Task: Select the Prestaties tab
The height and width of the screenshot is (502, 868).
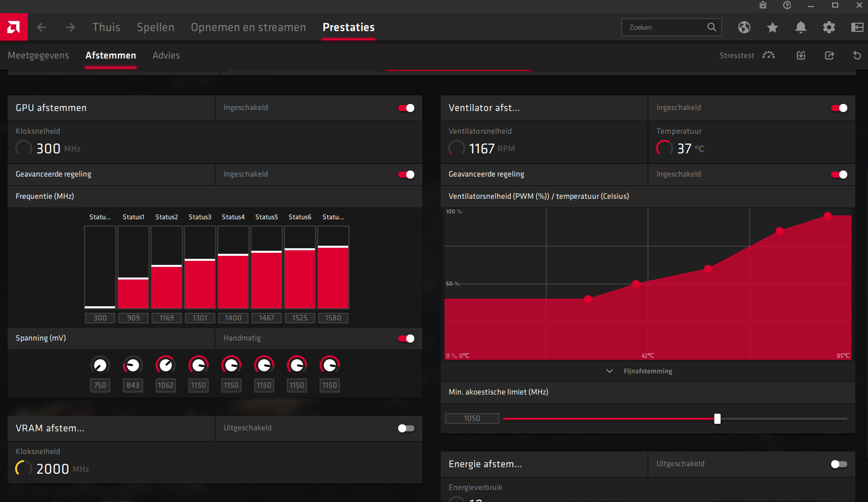Action: [349, 27]
